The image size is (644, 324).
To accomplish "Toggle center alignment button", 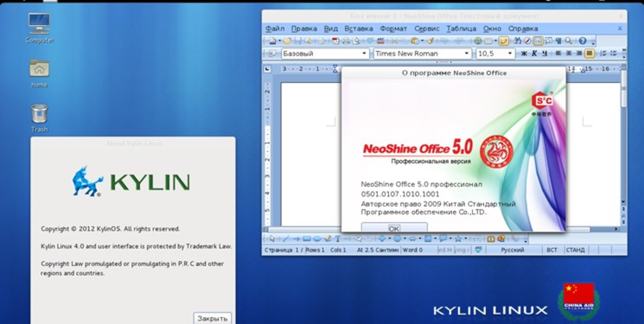I will click(569, 54).
